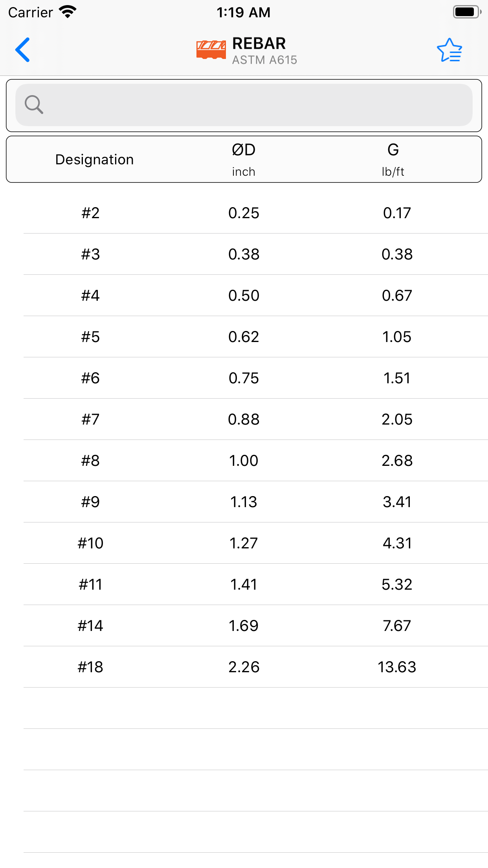Screen dimensions: 488x868
Task: Select the #5 rebar row
Action: pyautogui.click(x=244, y=337)
